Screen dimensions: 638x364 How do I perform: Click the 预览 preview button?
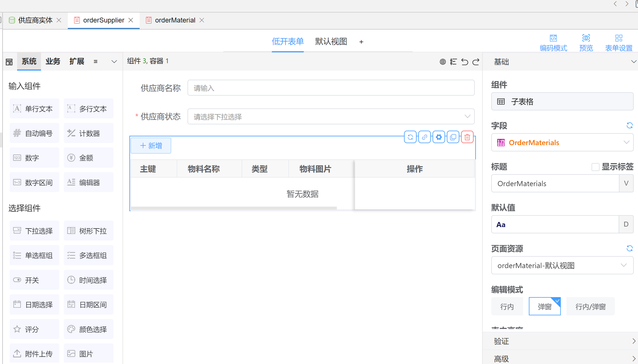tap(586, 43)
